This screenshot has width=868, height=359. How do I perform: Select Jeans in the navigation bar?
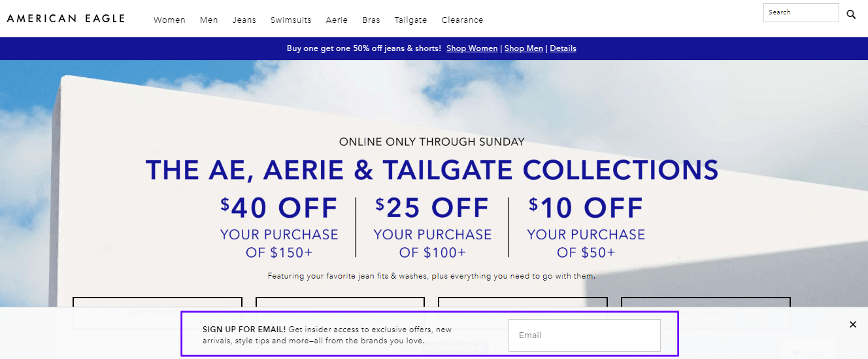pos(244,20)
